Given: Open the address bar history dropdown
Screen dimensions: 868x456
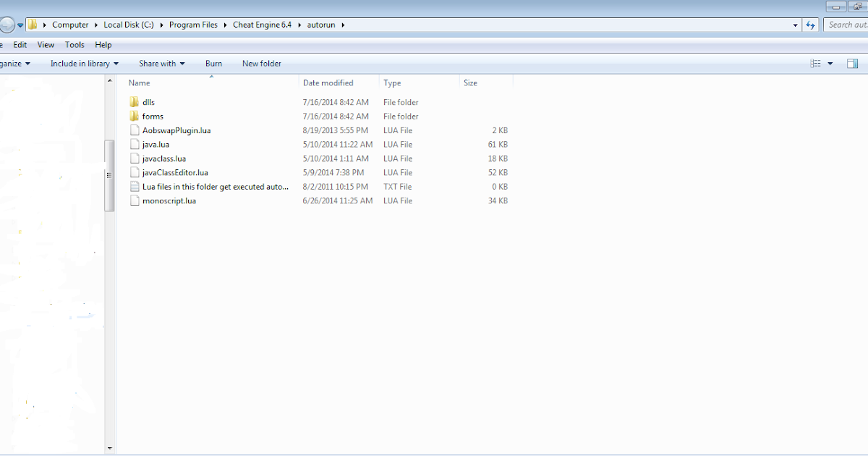Looking at the screenshot, I should [796, 25].
